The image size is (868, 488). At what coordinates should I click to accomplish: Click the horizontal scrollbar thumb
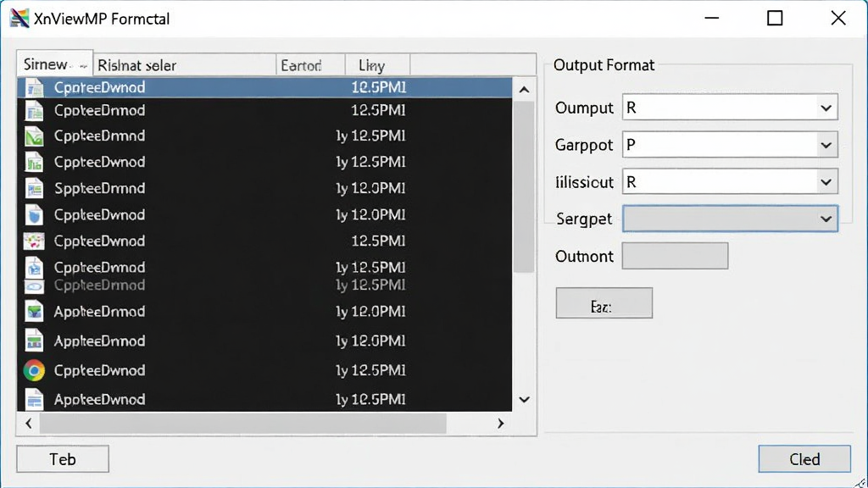click(x=243, y=424)
